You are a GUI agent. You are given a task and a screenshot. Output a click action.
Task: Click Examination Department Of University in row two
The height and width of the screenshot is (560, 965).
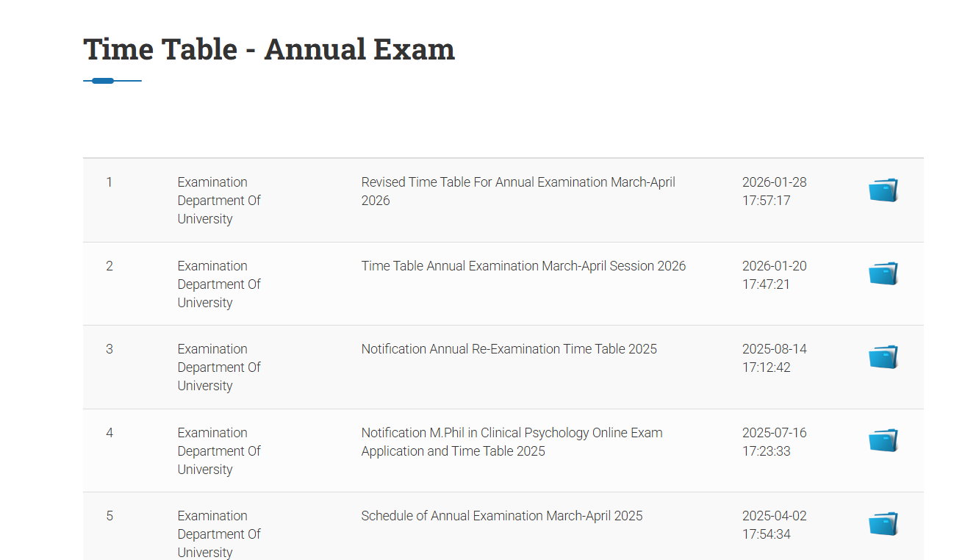pyautogui.click(x=218, y=284)
